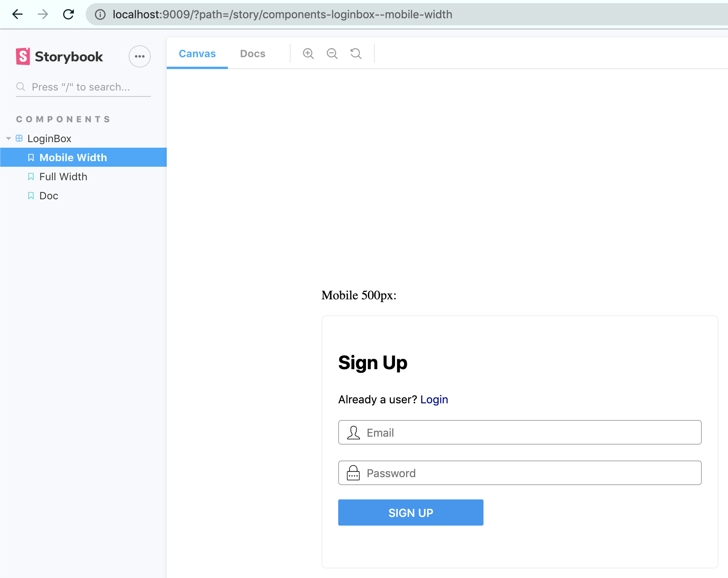Reload the browser page
728x578 pixels.
68,15
